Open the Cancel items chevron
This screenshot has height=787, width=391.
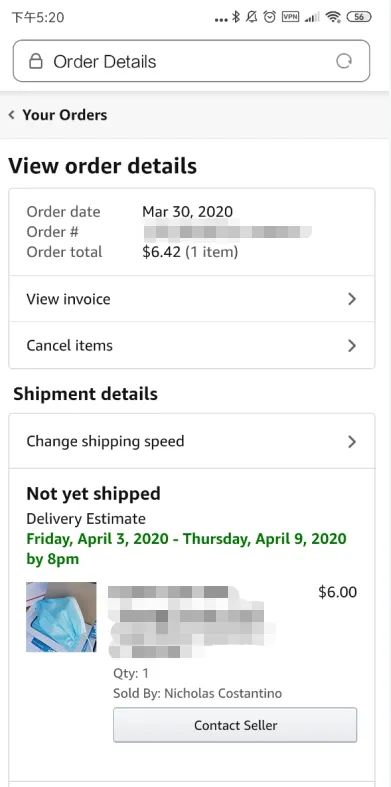(352, 346)
